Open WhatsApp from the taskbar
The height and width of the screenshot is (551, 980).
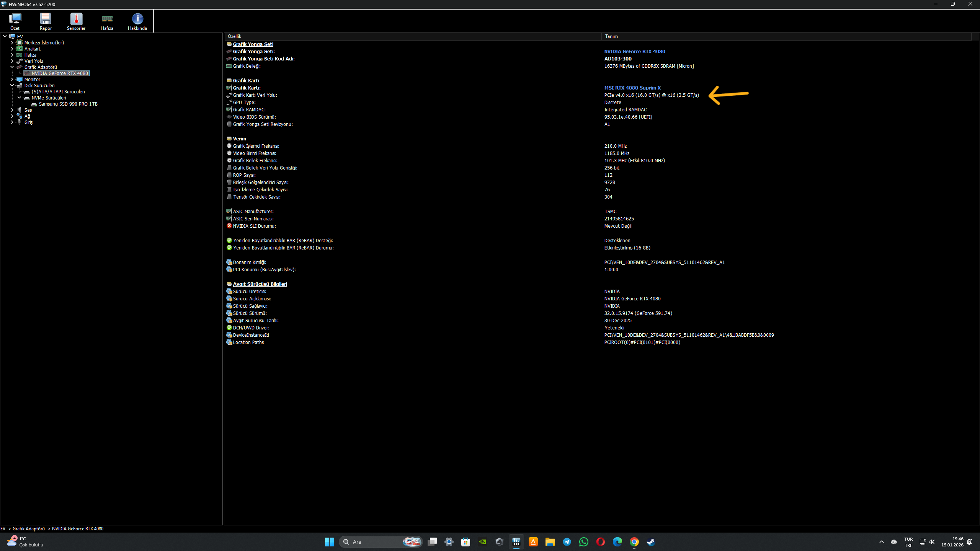584,542
